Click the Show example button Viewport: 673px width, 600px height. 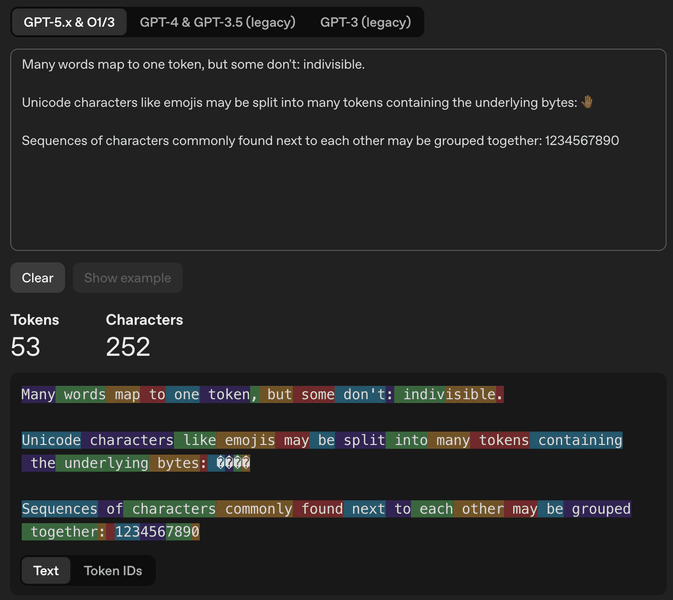127,278
